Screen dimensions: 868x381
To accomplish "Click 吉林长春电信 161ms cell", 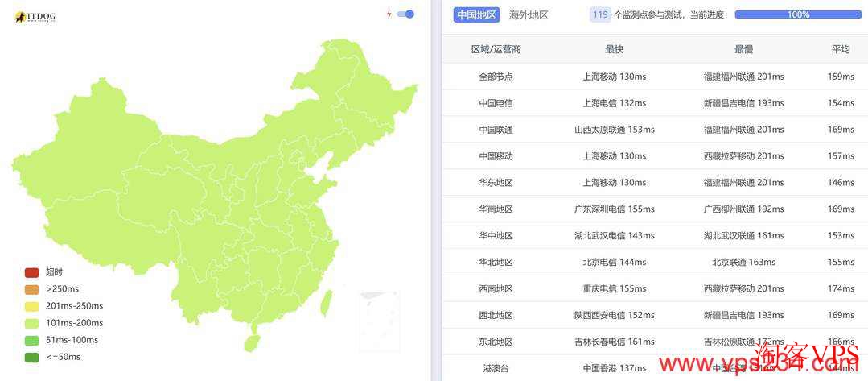I will click(615, 342).
